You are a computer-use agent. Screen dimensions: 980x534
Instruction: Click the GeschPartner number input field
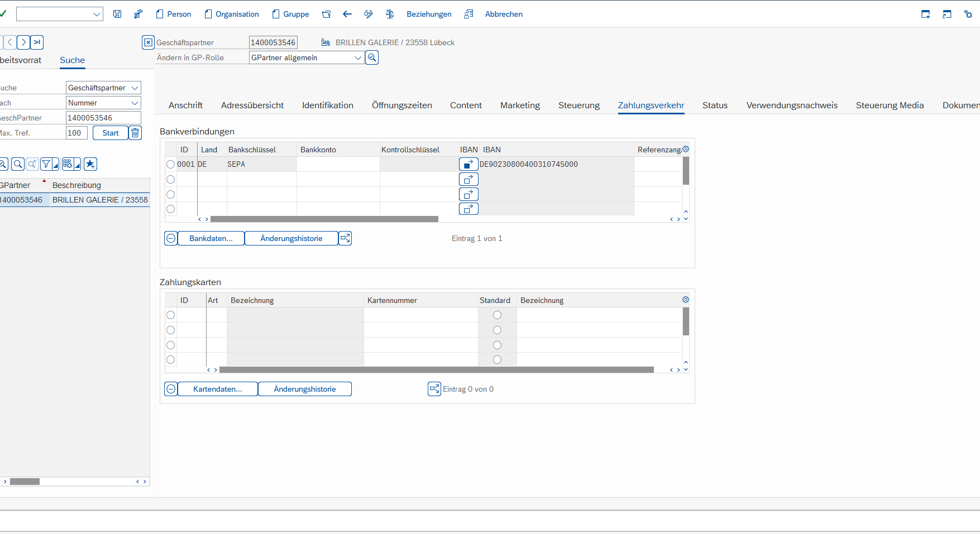103,118
